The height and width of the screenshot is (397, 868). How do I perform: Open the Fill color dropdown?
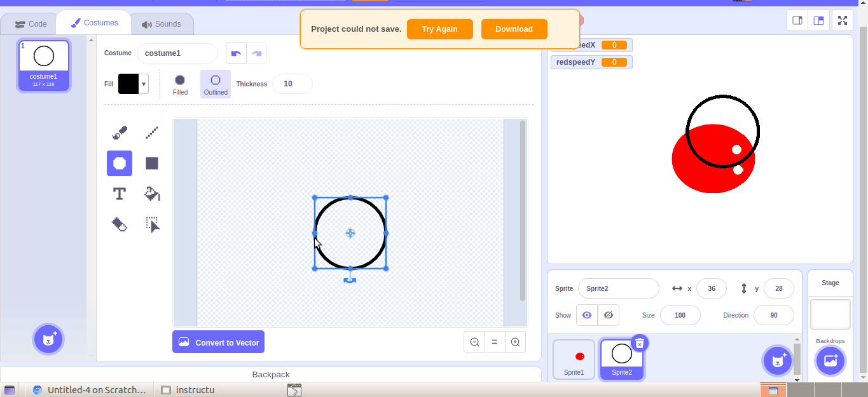pos(142,83)
